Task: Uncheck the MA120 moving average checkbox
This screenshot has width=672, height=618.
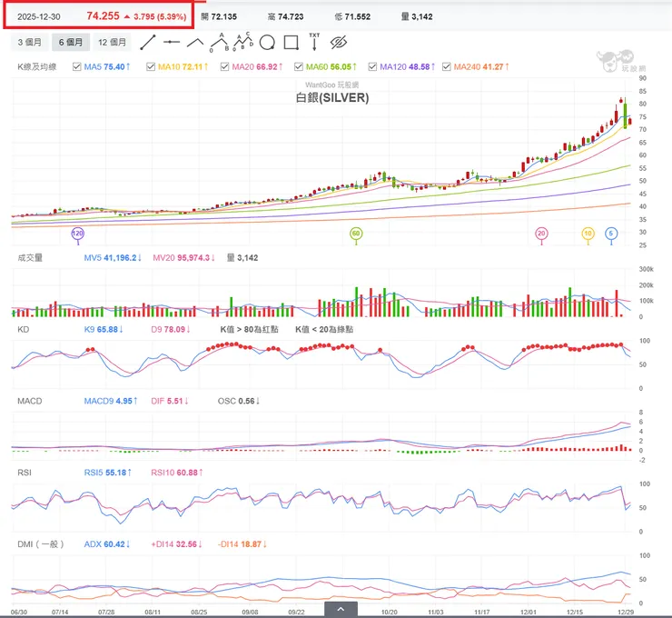Action: coord(372,67)
